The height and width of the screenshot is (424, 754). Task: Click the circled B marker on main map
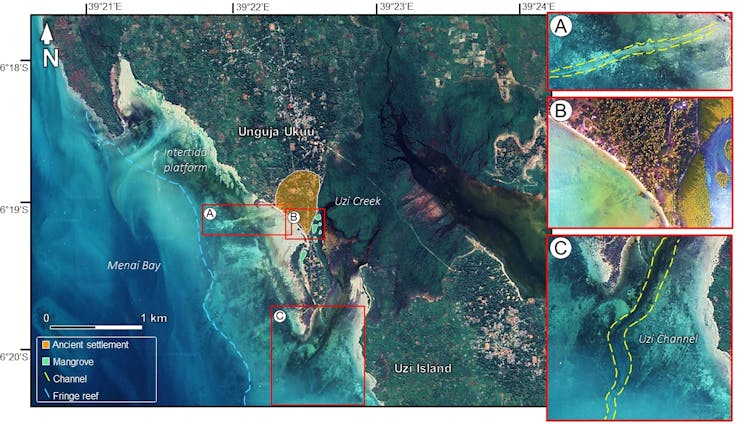point(293,216)
